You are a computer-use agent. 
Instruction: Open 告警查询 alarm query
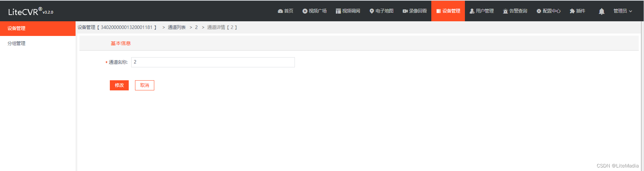click(x=515, y=11)
